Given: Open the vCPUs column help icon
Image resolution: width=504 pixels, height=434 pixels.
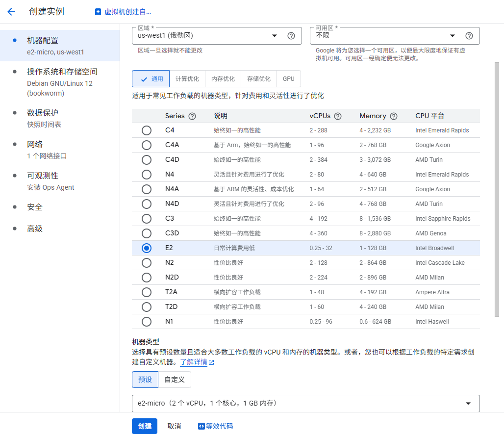Looking at the screenshot, I should coord(338,116).
